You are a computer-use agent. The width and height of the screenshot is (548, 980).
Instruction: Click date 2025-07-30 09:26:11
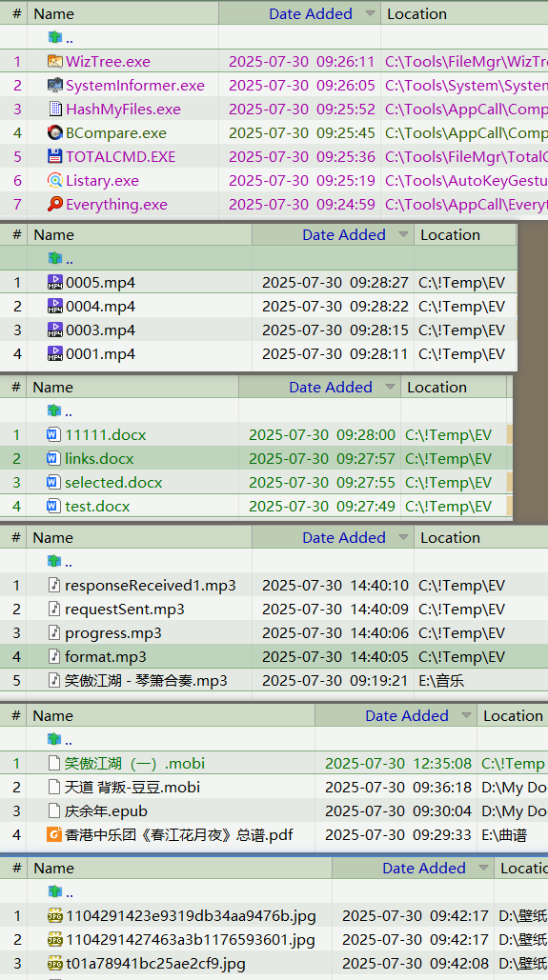[x=302, y=61]
